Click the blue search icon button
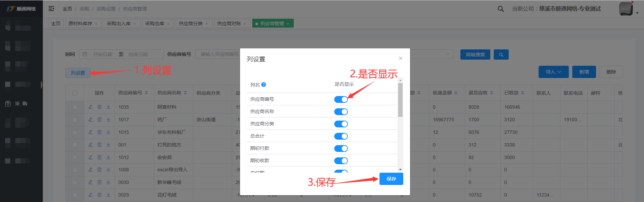 (x=501, y=55)
